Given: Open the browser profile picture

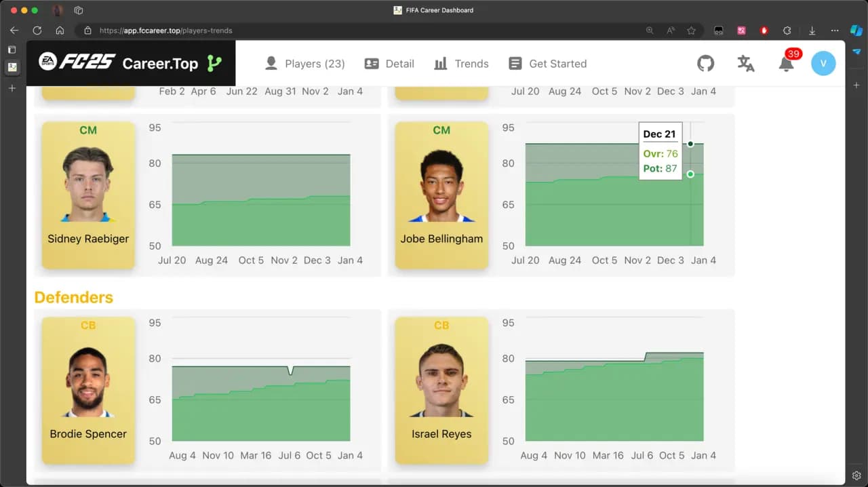Looking at the screenshot, I should pyautogui.click(x=57, y=10).
